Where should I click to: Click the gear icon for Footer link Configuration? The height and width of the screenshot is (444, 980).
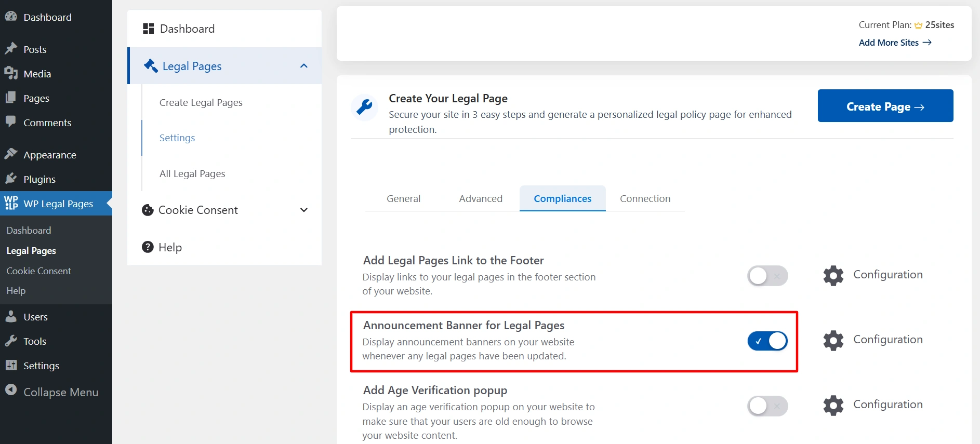tap(833, 276)
